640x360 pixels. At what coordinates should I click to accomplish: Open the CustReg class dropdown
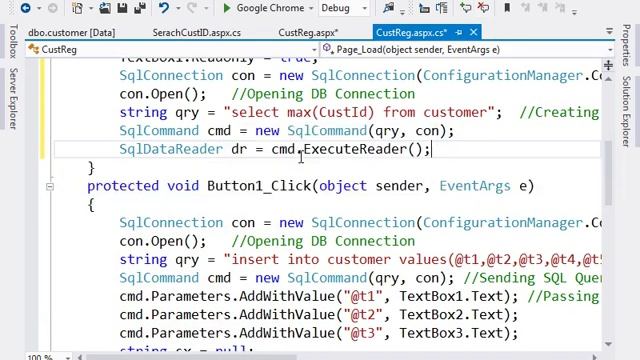point(314,50)
